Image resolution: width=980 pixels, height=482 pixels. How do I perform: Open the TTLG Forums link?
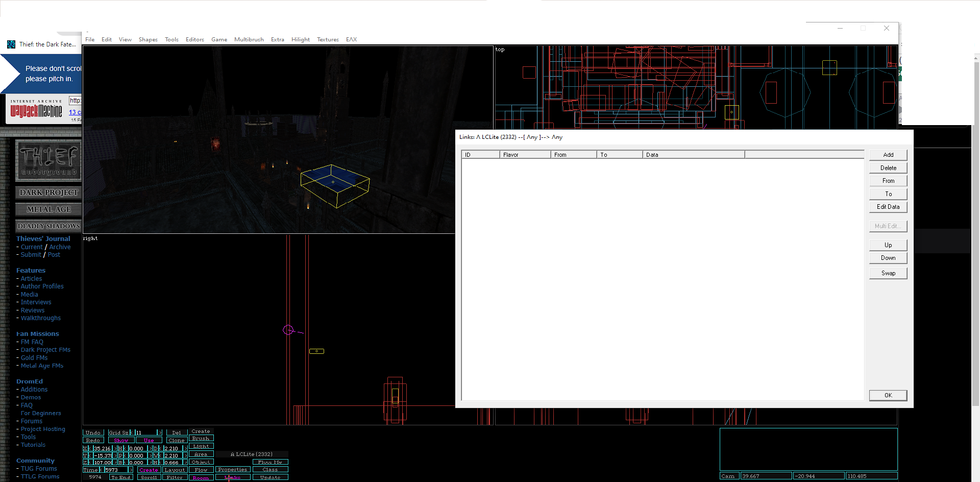point(40,476)
